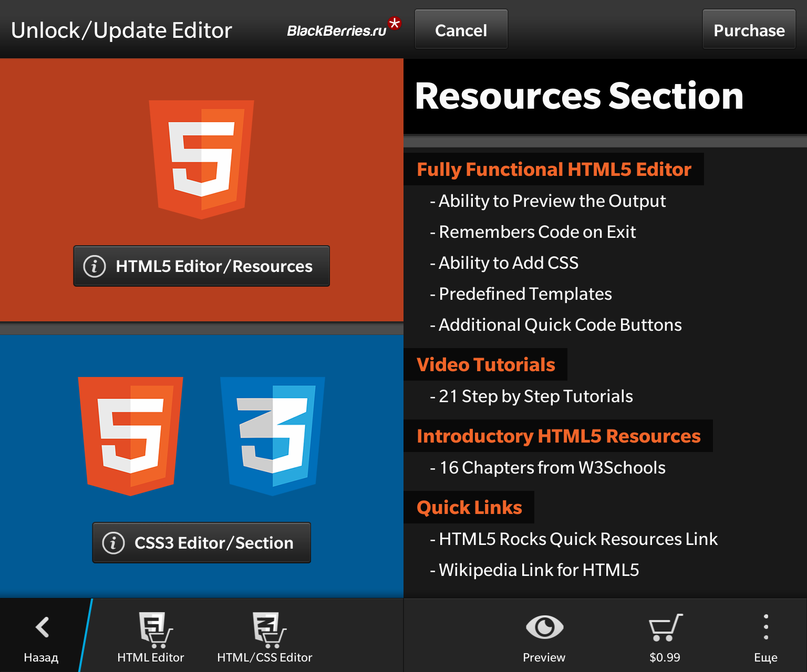Select the CSS3 Editor/Section button
This screenshot has width=807, height=672.
point(202,543)
